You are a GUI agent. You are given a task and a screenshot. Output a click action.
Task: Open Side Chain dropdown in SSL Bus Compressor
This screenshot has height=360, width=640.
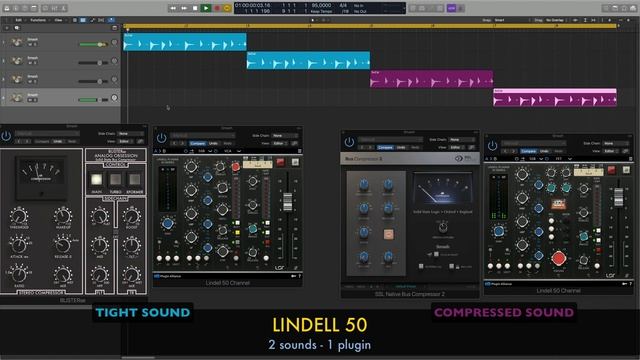[462, 140]
